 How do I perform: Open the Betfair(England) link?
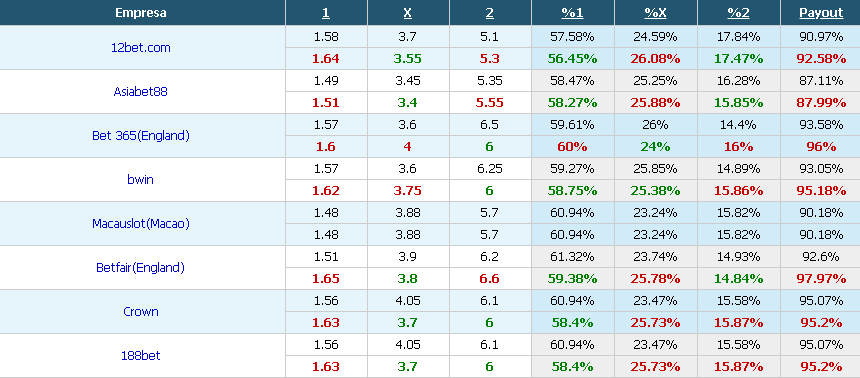(140, 267)
